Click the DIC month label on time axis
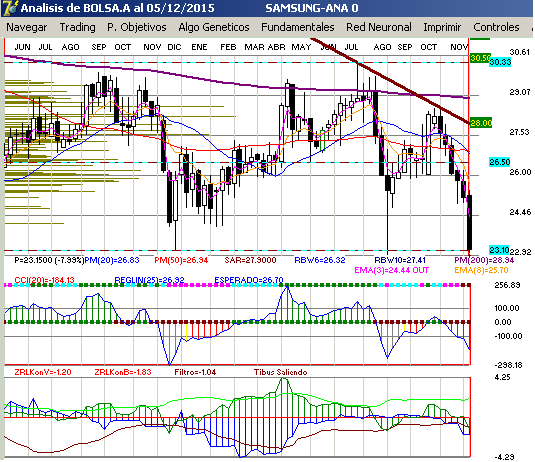Image resolution: width=535 pixels, height=462 pixels. (x=174, y=47)
